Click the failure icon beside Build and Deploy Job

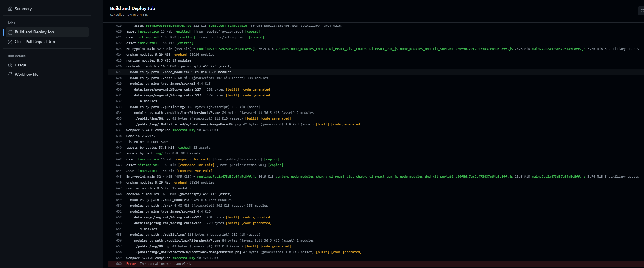[10, 32]
